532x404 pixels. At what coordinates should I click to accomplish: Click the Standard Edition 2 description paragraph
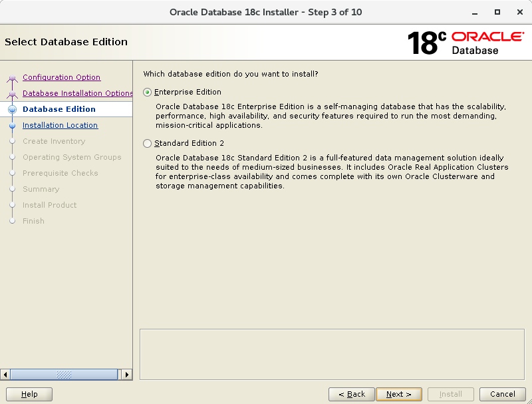[332, 172]
